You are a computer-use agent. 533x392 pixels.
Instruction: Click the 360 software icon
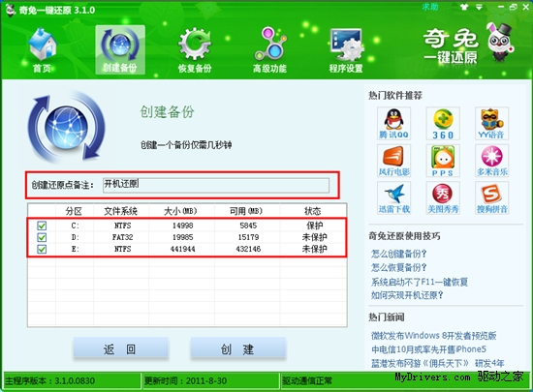pyautogui.click(x=443, y=124)
